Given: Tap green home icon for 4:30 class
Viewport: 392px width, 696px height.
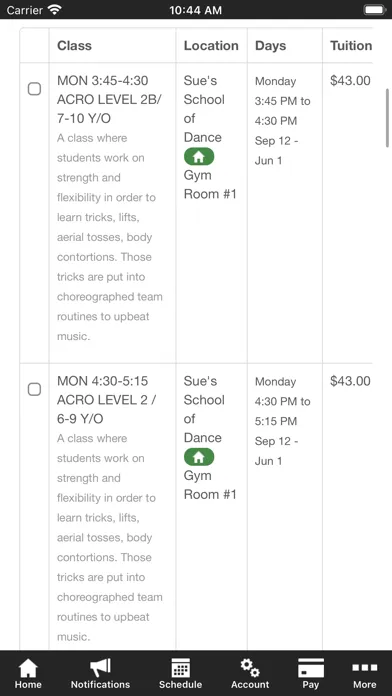Looking at the screenshot, I should coord(199,457).
